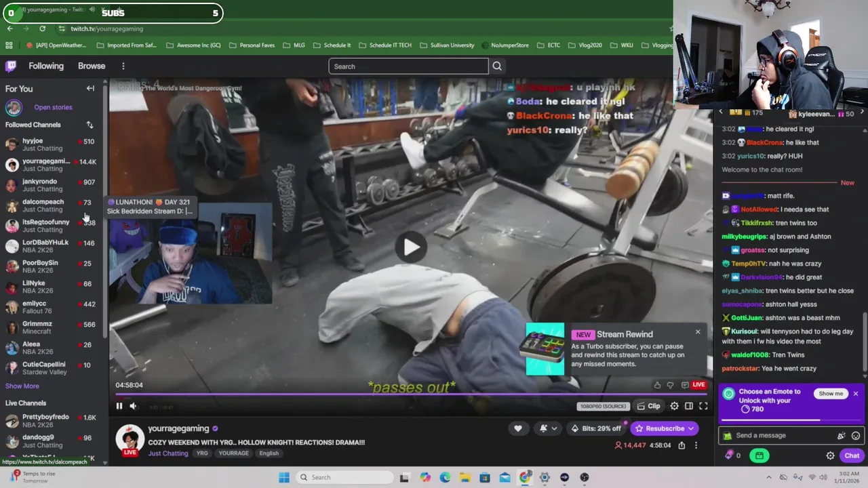Close the Stream Rewind popup
Image resolution: width=868 pixels, height=488 pixels.
pyautogui.click(x=698, y=332)
